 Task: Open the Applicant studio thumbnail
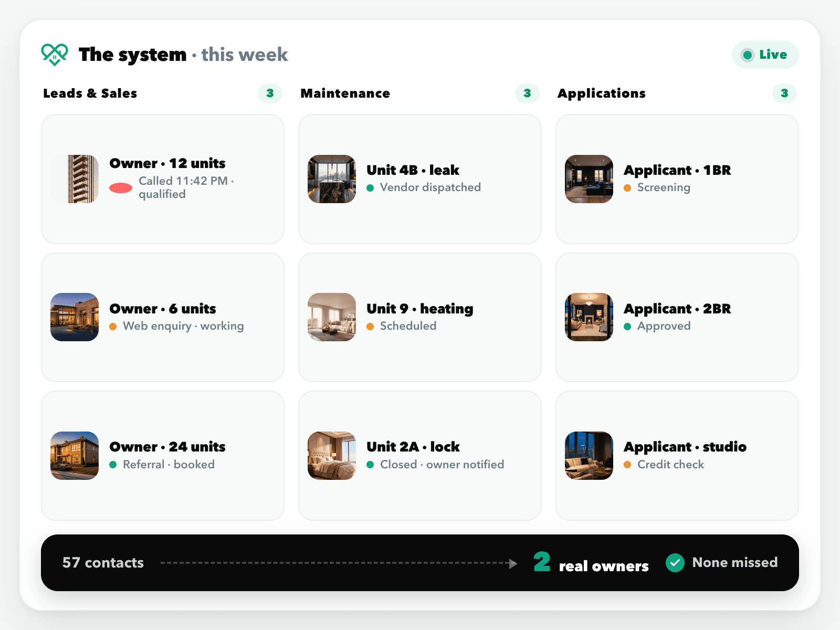click(589, 456)
